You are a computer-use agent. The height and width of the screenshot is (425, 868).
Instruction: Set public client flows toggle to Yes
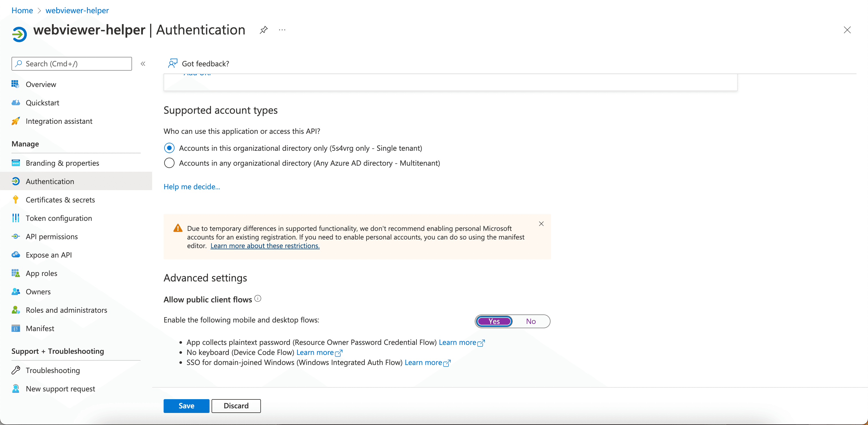pyautogui.click(x=494, y=321)
